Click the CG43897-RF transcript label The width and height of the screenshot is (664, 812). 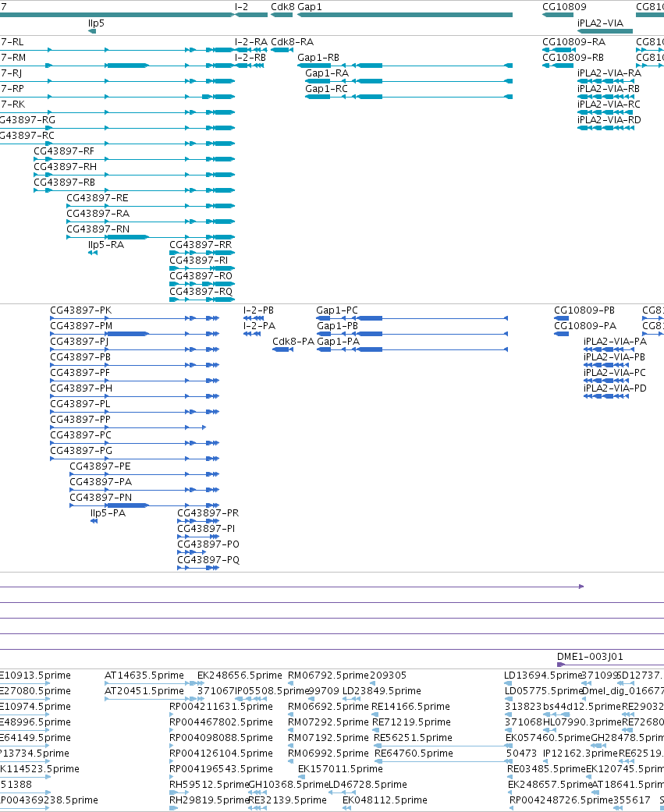tap(64, 151)
